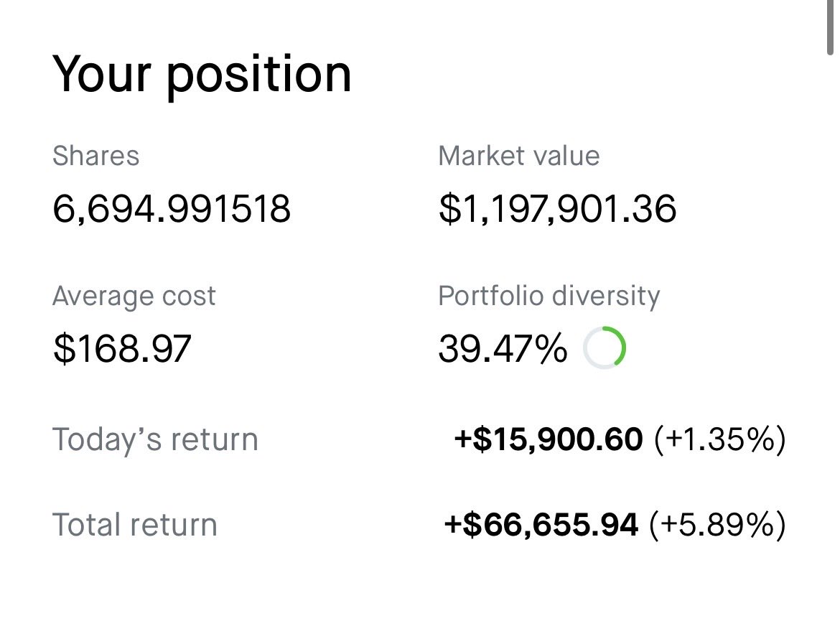Select the average cost $168.97

[x=122, y=348]
